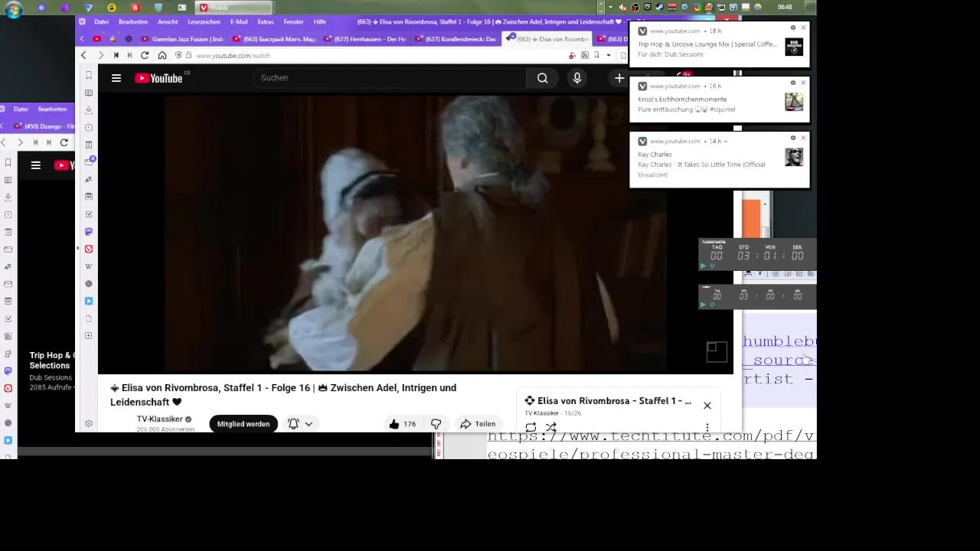
Task: Open the History clock panel in front sidebar
Action: pyautogui.click(x=89, y=128)
